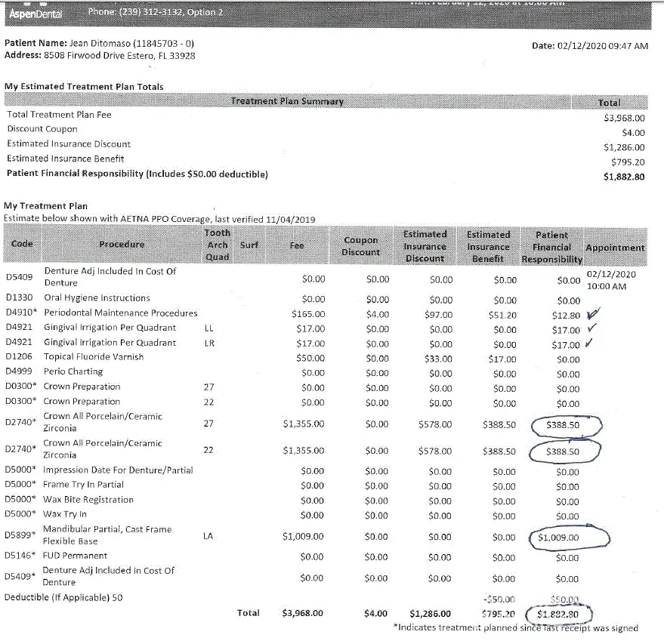
Task: Click the checkmark on the LL Gingival Irrigation row
Action: click(x=591, y=328)
